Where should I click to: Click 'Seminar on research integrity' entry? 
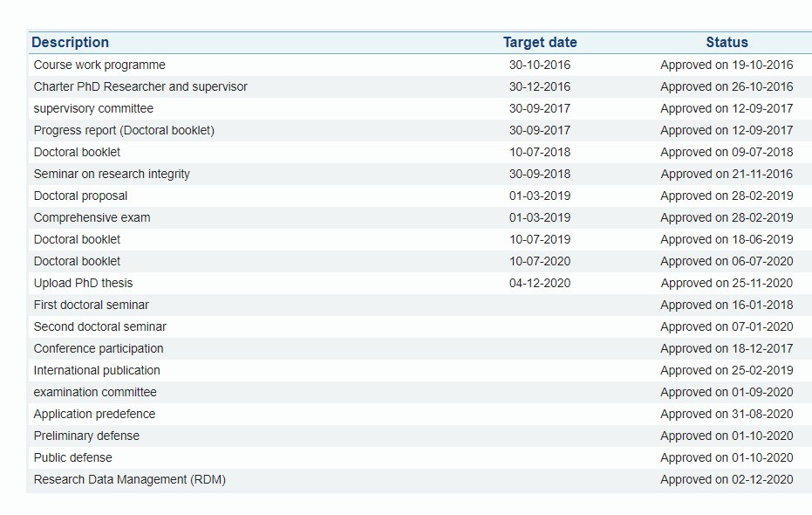[x=112, y=174]
